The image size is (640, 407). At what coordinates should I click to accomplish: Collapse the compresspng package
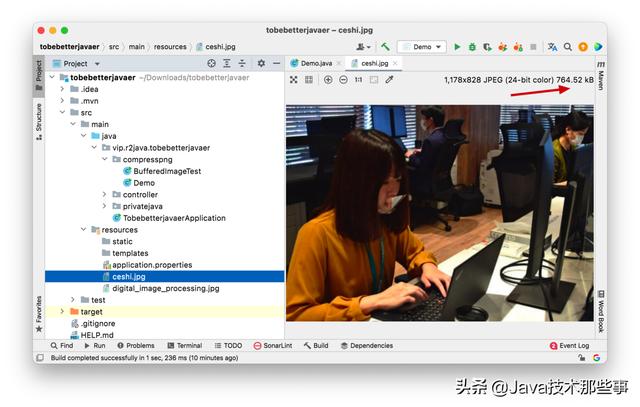pyautogui.click(x=104, y=159)
